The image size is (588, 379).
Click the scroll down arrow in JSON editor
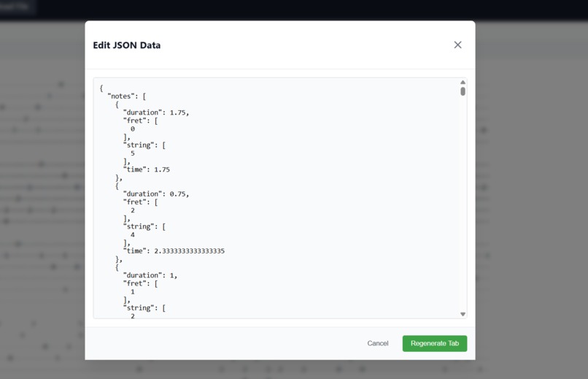(x=463, y=315)
